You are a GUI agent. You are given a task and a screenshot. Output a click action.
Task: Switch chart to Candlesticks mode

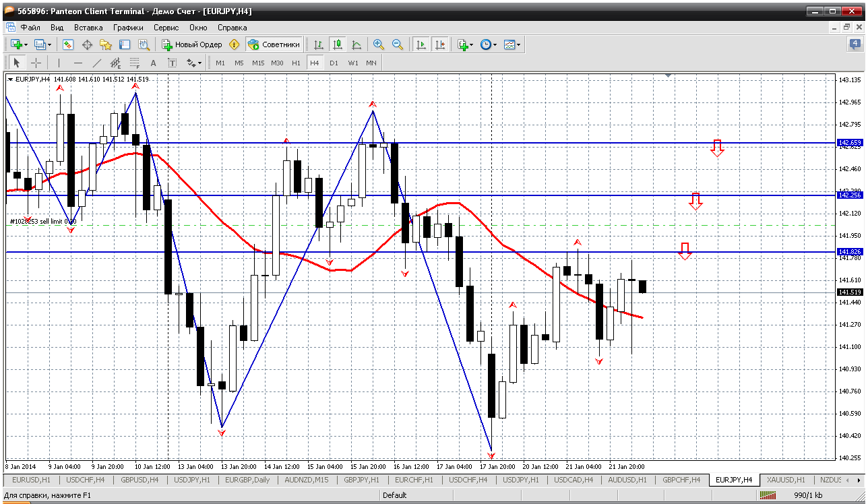click(x=337, y=44)
